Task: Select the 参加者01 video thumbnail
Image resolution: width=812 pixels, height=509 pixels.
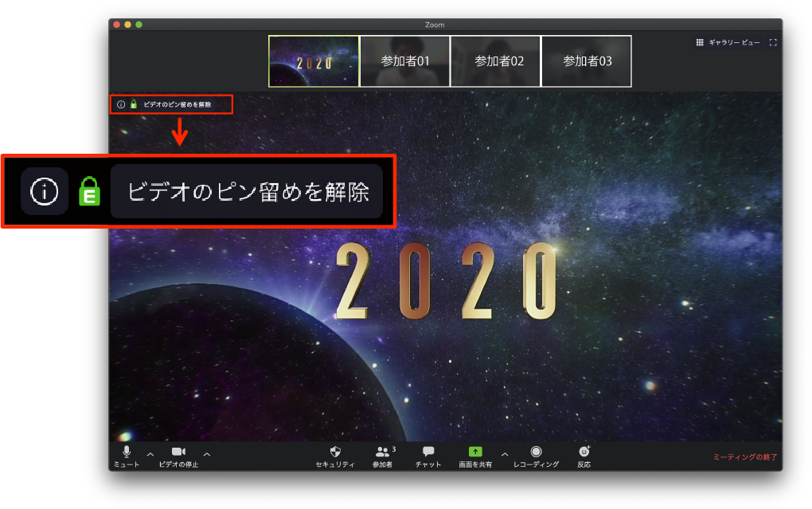Action: [405, 61]
